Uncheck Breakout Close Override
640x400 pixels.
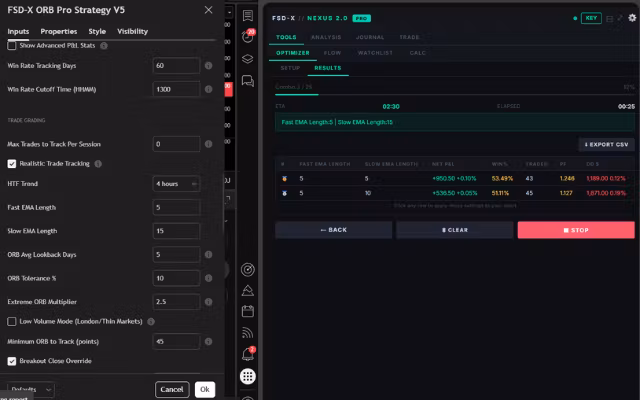coord(12,361)
